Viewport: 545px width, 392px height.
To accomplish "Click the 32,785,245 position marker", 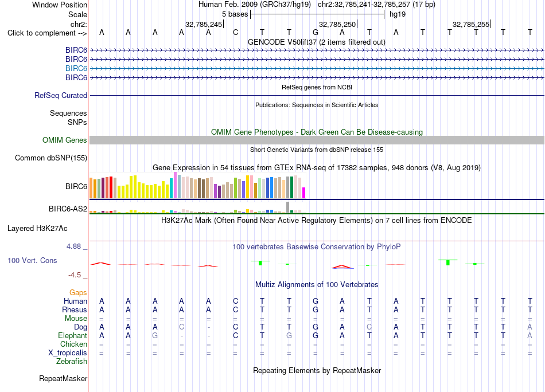I will point(204,24).
